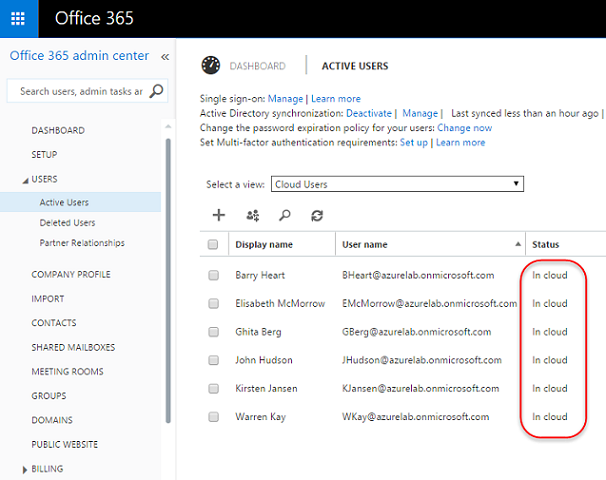Open MEETING ROOMS in sidebar
The height and width of the screenshot is (480, 606).
click(x=68, y=372)
